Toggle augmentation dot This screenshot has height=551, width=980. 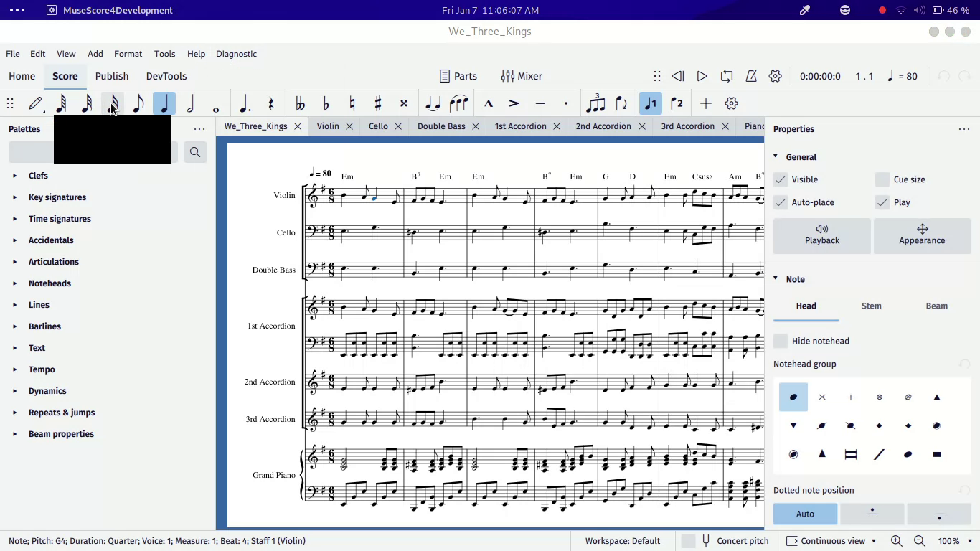245,103
